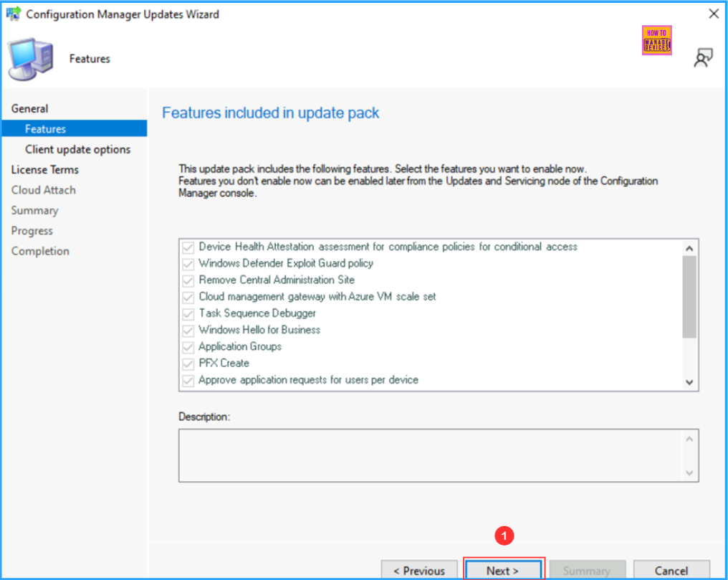This screenshot has height=580, width=728.
Task: Close the Configuration Manager Updates Wizard
Action: pyautogui.click(x=714, y=14)
